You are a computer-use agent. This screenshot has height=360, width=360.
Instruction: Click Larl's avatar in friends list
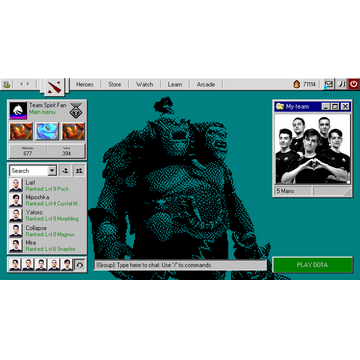click(x=16, y=185)
